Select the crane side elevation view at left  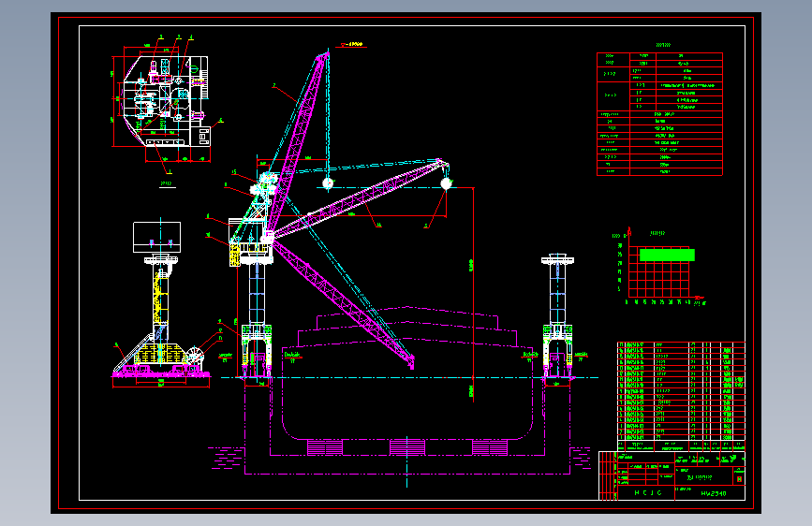[x=161, y=304]
